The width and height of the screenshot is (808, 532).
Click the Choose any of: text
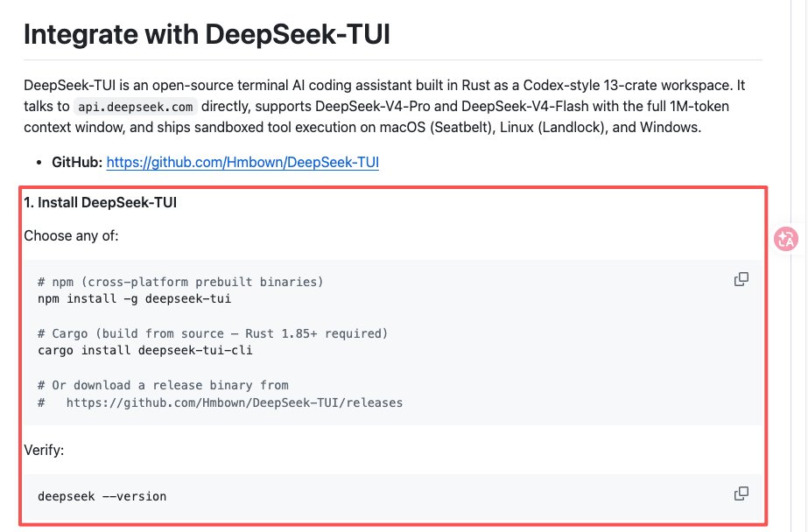point(71,236)
